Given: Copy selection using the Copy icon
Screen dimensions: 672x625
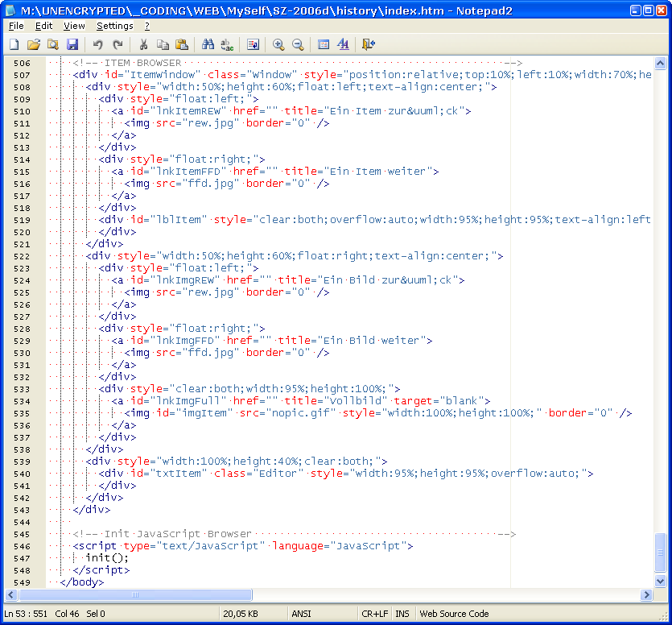Looking at the screenshot, I should 163,44.
